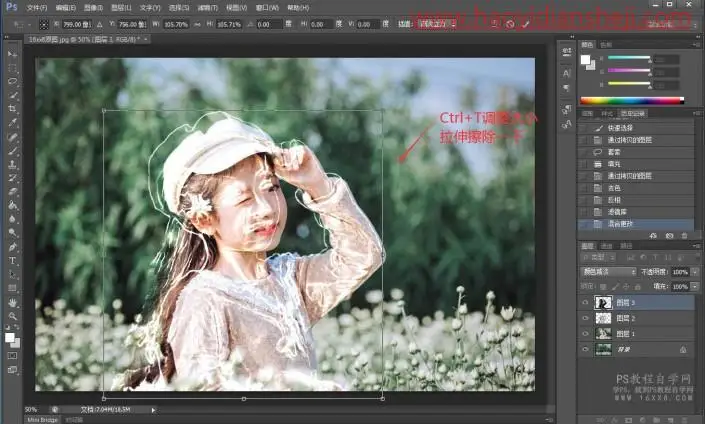Toggle the maintain aspect ratio link
Screen dimensions: 705x424
point(197,24)
